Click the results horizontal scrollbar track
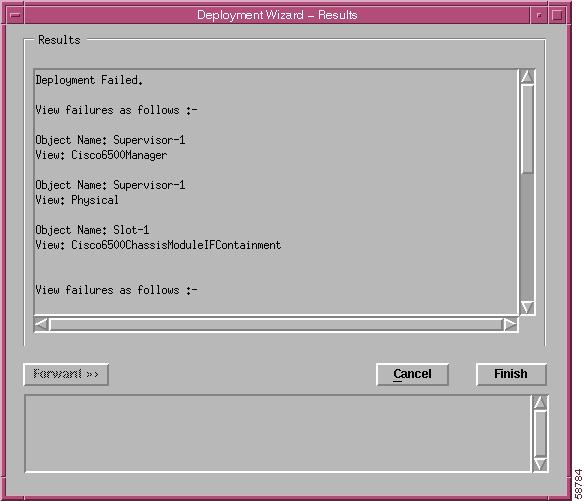This screenshot has height=501, width=584. [x=276, y=324]
